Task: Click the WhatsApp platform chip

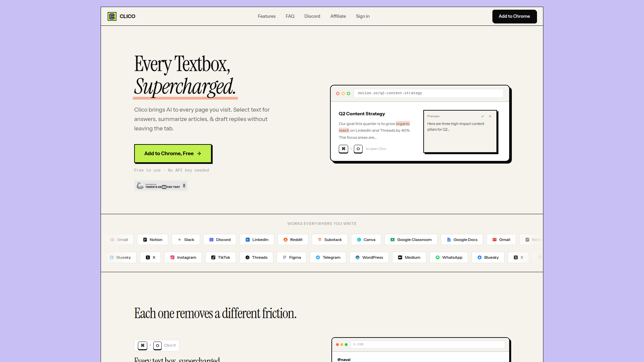Action: coord(448,257)
